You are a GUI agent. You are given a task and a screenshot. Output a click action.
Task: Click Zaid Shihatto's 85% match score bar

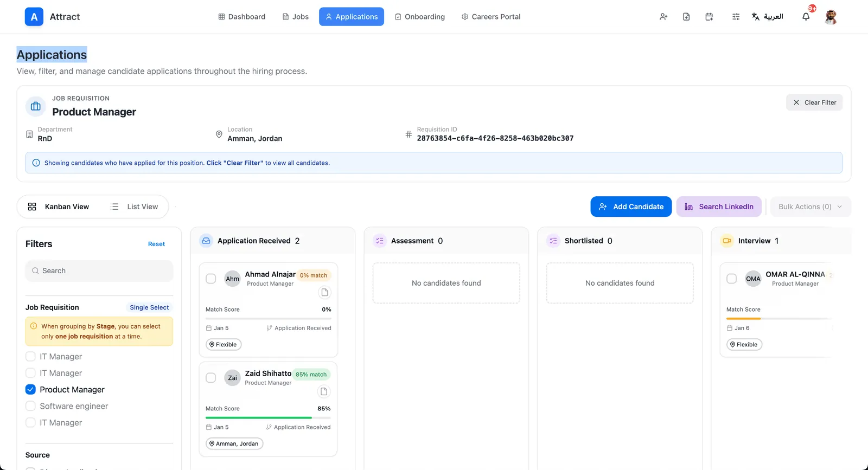[269, 418]
